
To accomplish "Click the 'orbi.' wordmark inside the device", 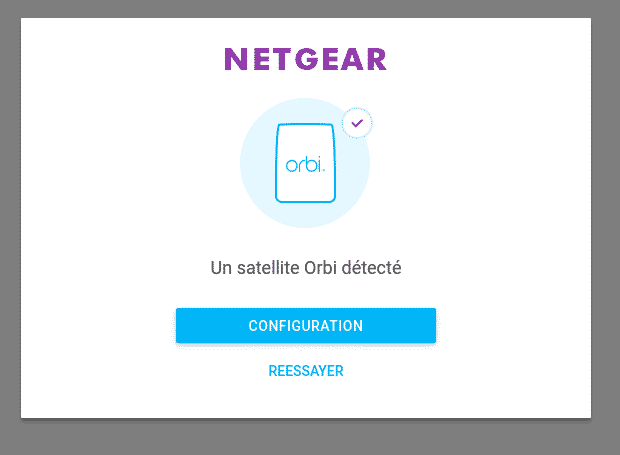I will (x=305, y=165).
